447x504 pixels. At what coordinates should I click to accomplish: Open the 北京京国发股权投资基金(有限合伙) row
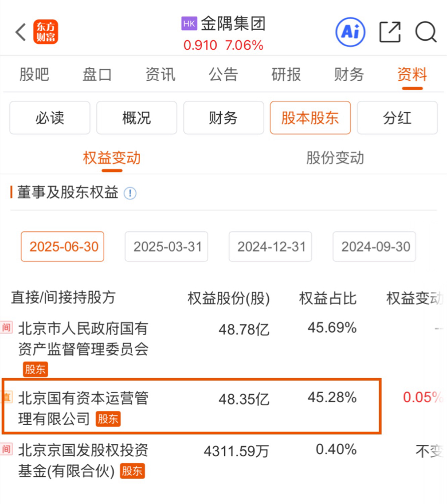click(x=223, y=460)
